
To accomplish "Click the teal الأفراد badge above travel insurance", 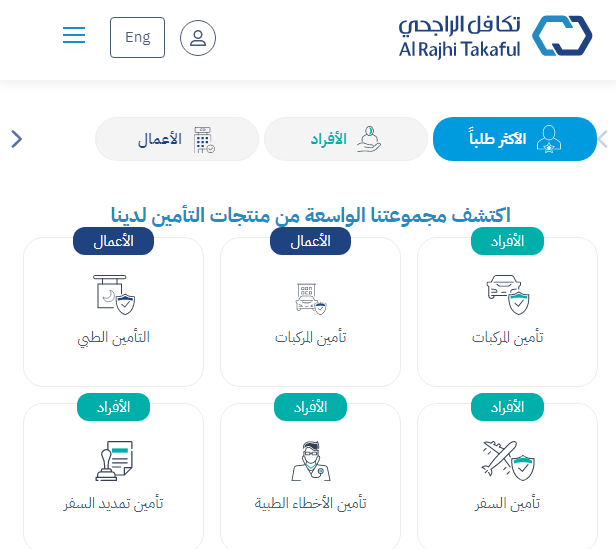I will point(507,407).
